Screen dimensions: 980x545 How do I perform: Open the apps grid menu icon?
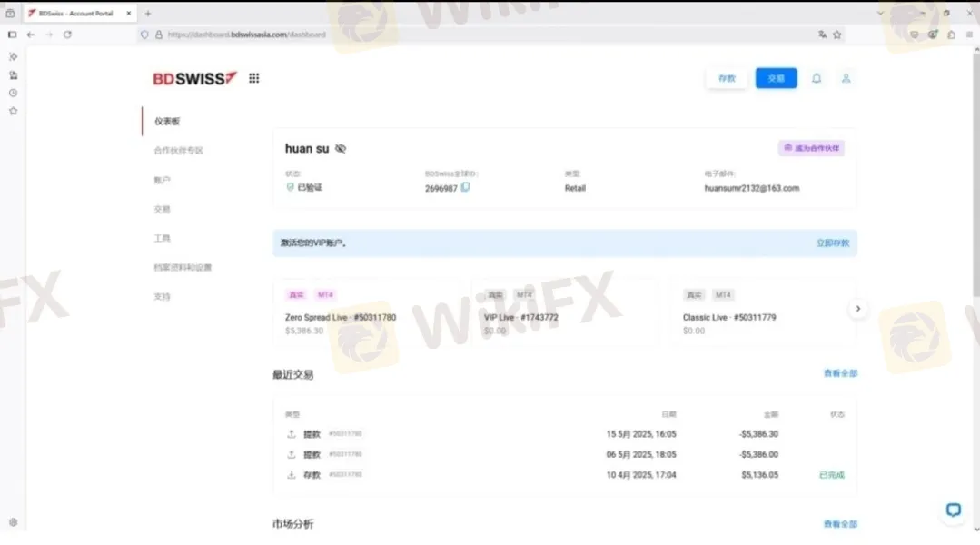point(253,78)
